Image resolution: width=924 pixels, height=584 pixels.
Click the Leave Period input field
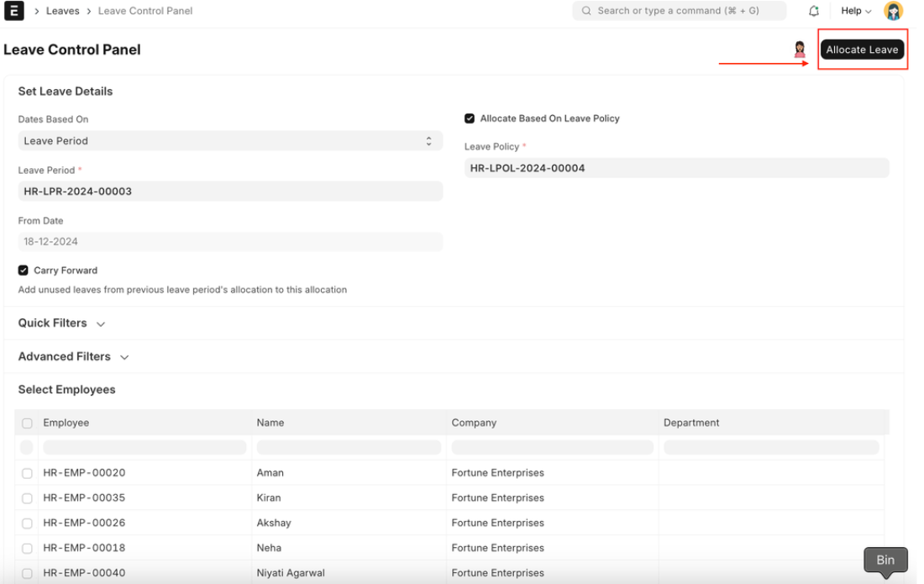[230, 192]
